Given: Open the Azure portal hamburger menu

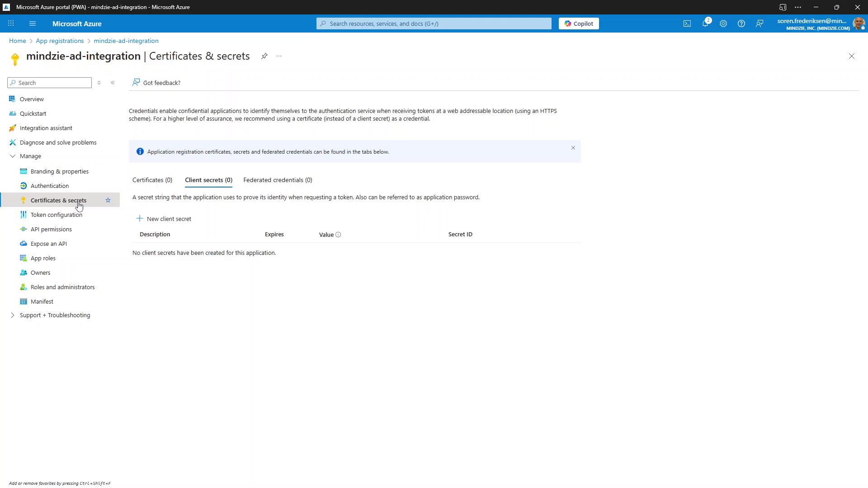Looking at the screenshot, I should pyautogui.click(x=33, y=23).
